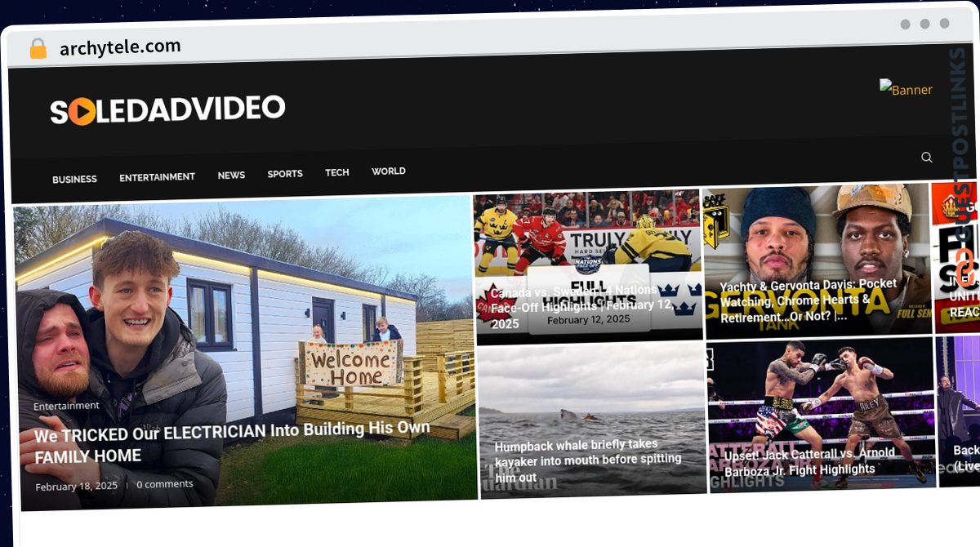Open the electrician family home article headline

point(232,442)
